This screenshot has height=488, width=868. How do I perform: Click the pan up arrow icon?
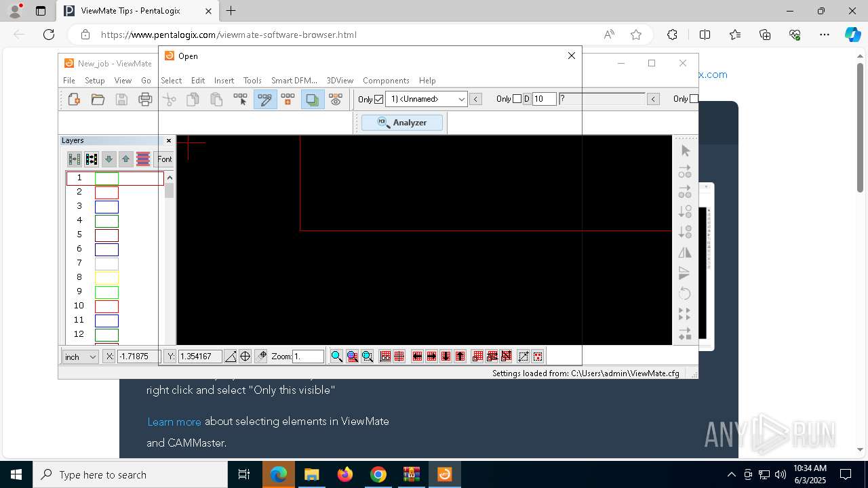pos(460,357)
